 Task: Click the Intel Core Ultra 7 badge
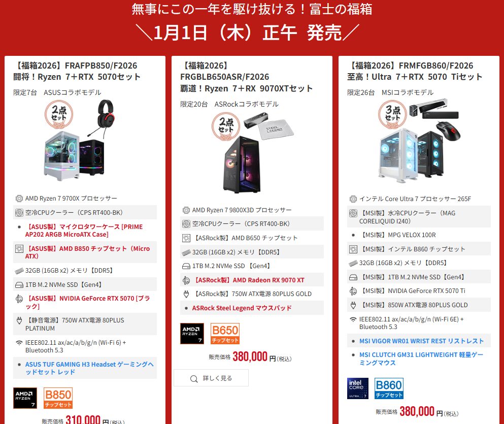358,388
